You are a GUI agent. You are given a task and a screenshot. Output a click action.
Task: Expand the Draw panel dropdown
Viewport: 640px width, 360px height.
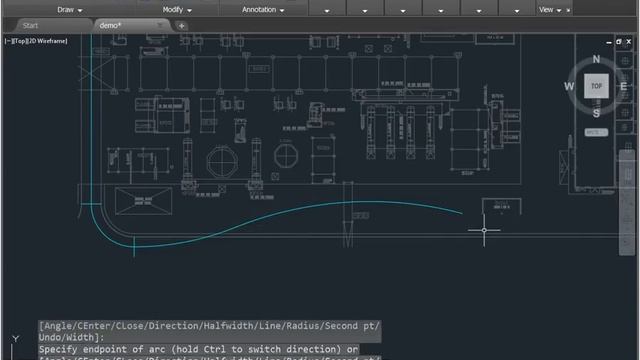[x=70, y=9]
